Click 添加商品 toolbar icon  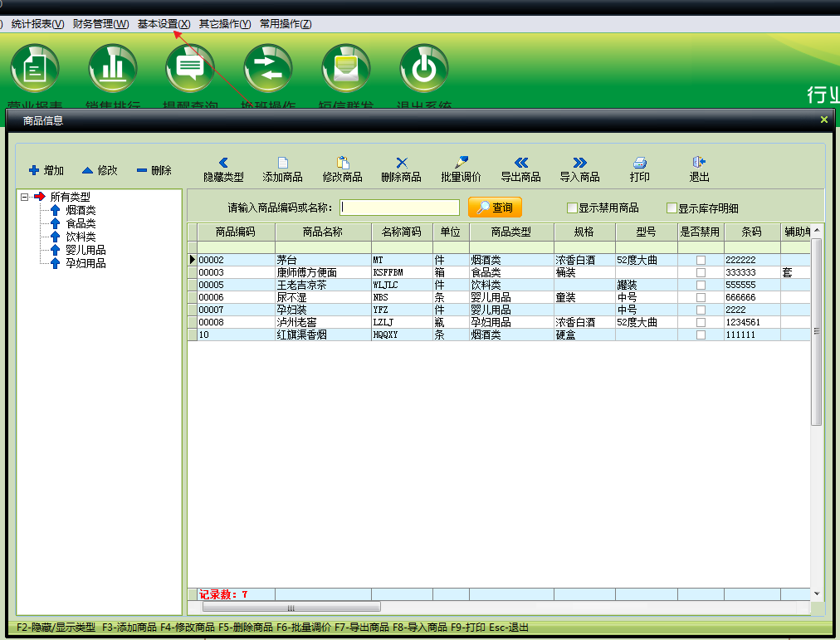(x=282, y=169)
